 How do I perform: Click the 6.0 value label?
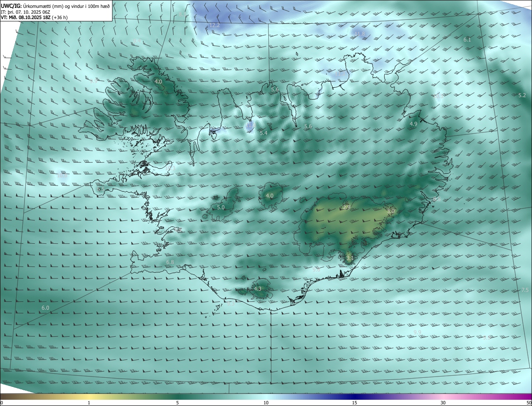(45, 308)
